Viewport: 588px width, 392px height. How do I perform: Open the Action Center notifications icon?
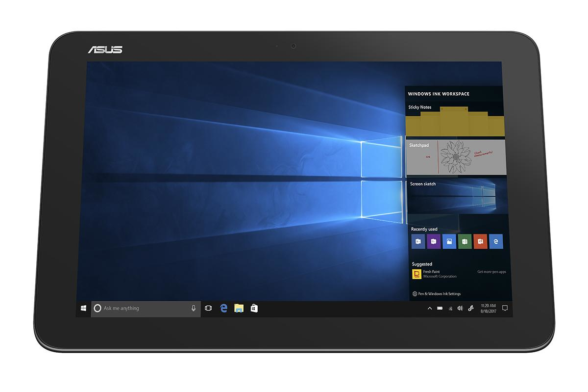pos(505,309)
